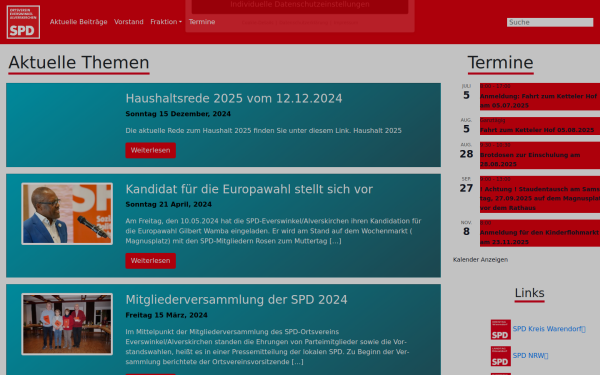Screen dimensions: 600x375
Task: Open event Anmeldung für den Kinderflohmarkt
Action: pyautogui.click(x=540, y=237)
